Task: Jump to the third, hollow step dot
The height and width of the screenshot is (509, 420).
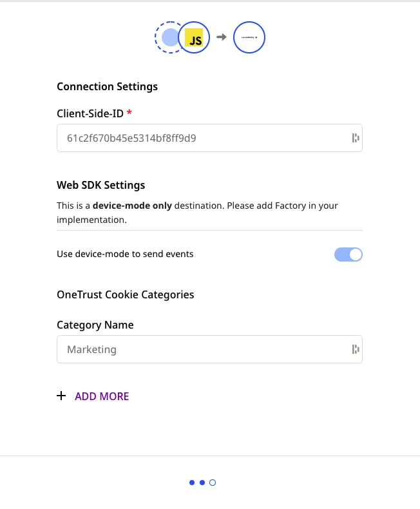Action: [x=213, y=482]
